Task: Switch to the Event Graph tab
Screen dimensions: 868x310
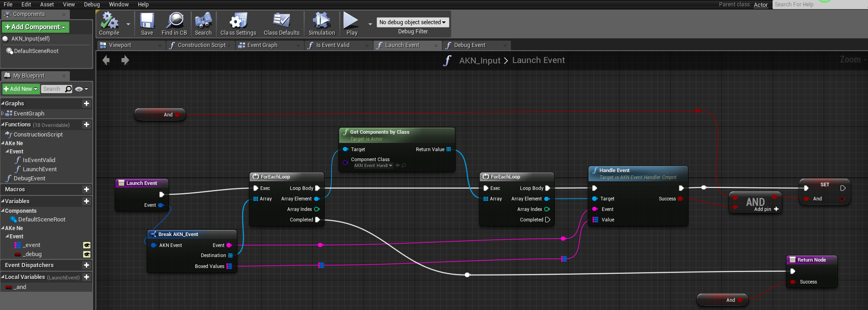Action: [x=269, y=45]
